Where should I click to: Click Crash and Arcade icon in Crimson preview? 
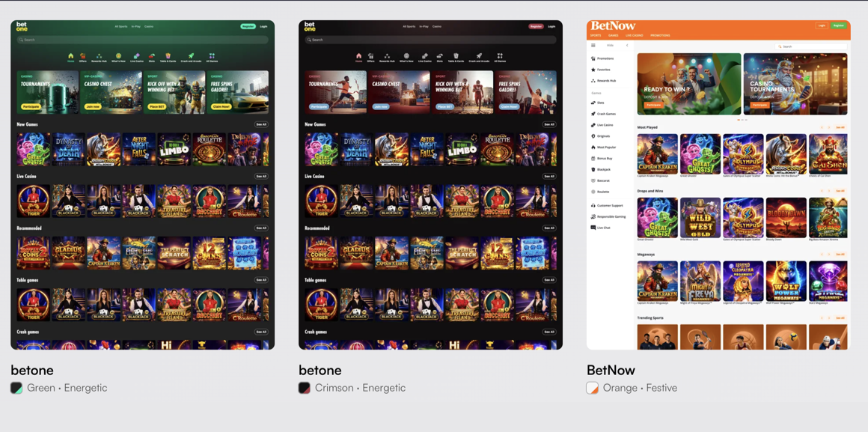pyautogui.click(x=479, y=56)
